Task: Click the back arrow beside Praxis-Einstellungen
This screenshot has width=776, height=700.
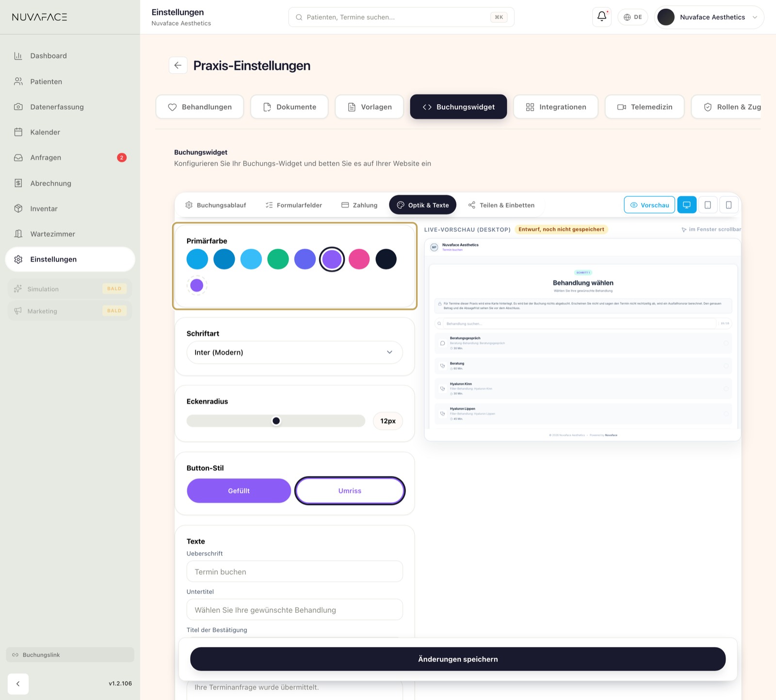Action: point(178,65)
